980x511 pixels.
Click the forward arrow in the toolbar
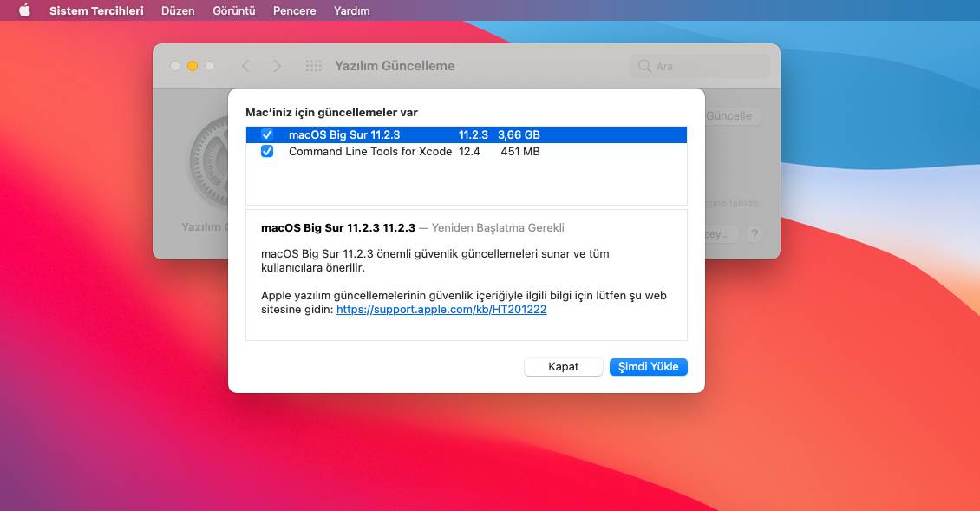pyautogui.click(x=277, y=66)
